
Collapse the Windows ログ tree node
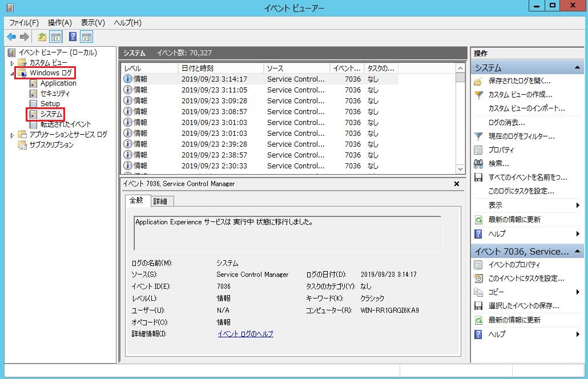pyautogui.click(x=13, y=73)
